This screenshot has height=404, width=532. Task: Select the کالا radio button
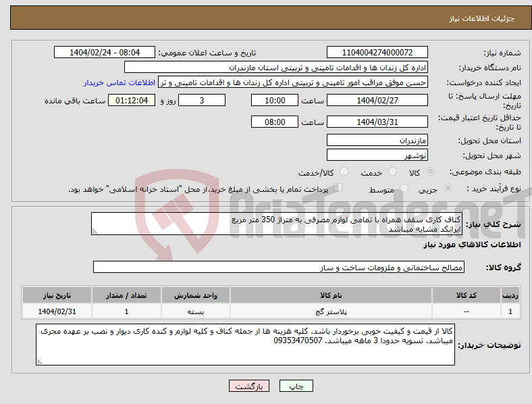tap(430, 172)
